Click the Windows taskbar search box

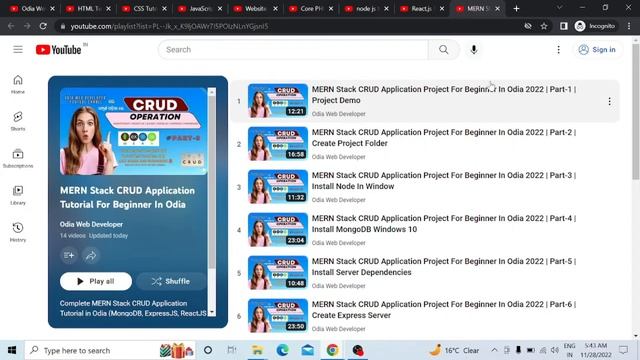(x=110, y=350)
